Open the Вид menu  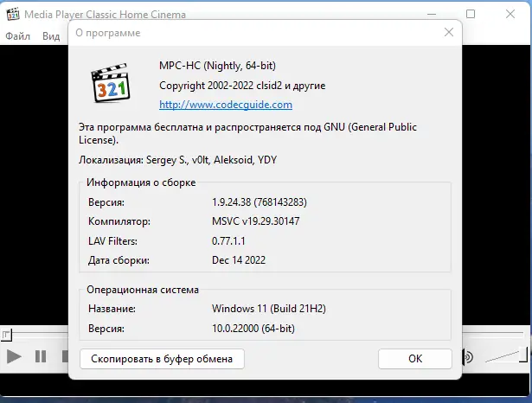coord(51,36)
